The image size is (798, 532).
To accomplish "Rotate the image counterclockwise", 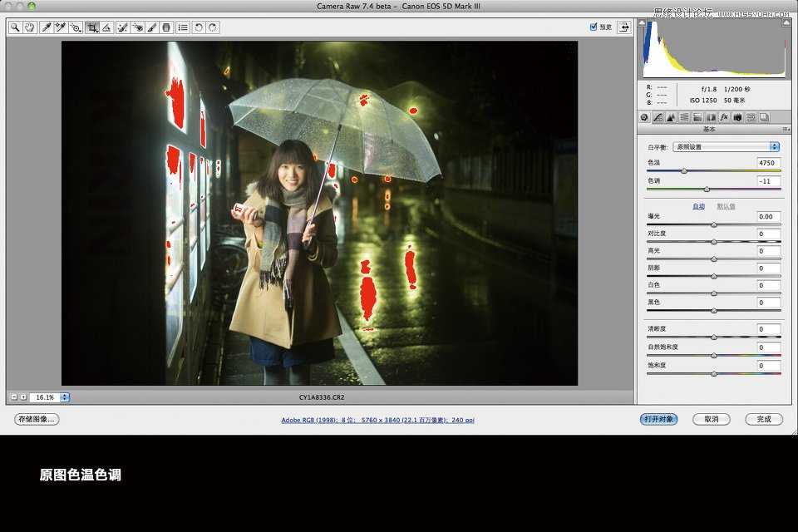I will pos(199,27).
